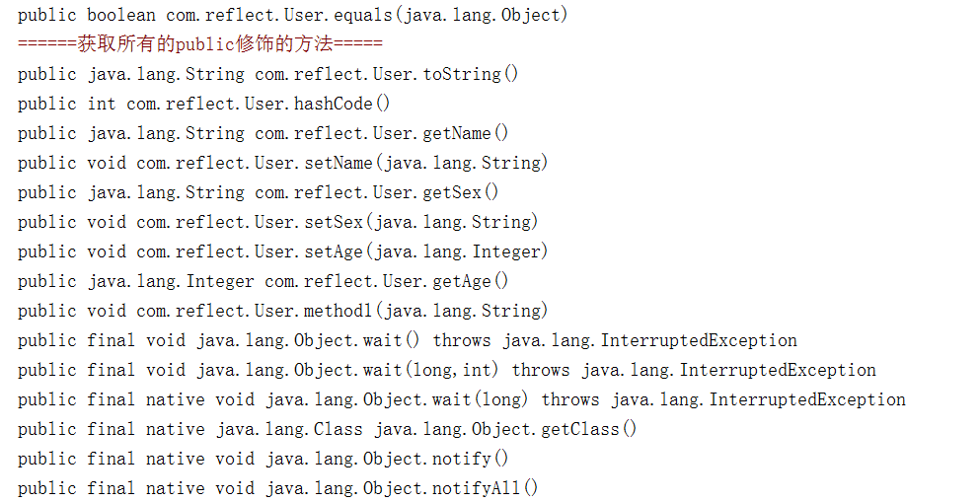
Task: Click the Object.wait(long,int) line
Action: tap(446, 370)
